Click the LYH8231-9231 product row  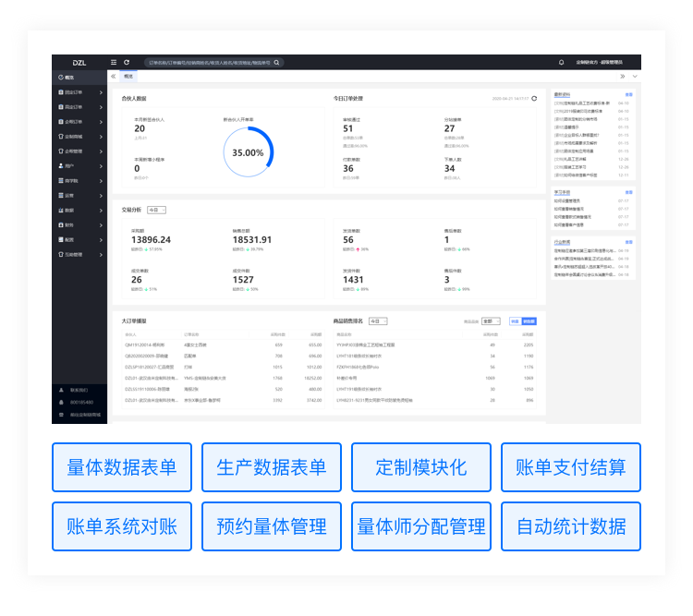click(x=435, y=401)
